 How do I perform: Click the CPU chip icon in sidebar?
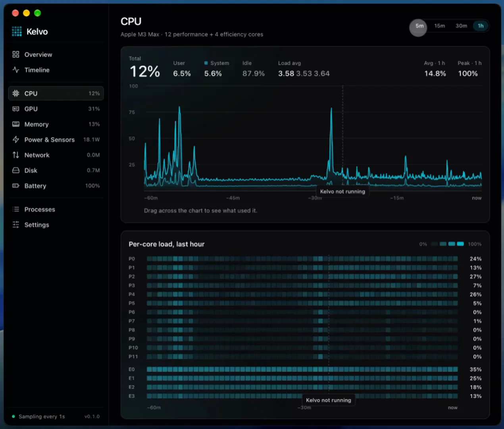tap(16, 93)
